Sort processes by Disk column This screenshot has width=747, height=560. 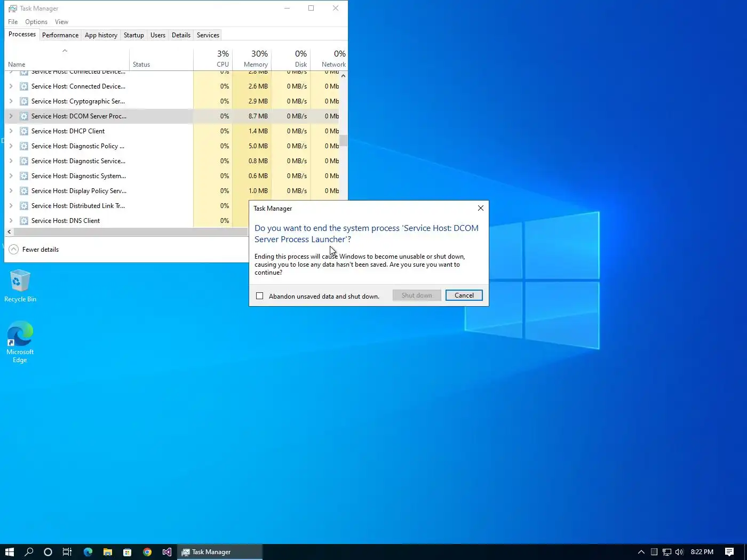tap(291, 59)
